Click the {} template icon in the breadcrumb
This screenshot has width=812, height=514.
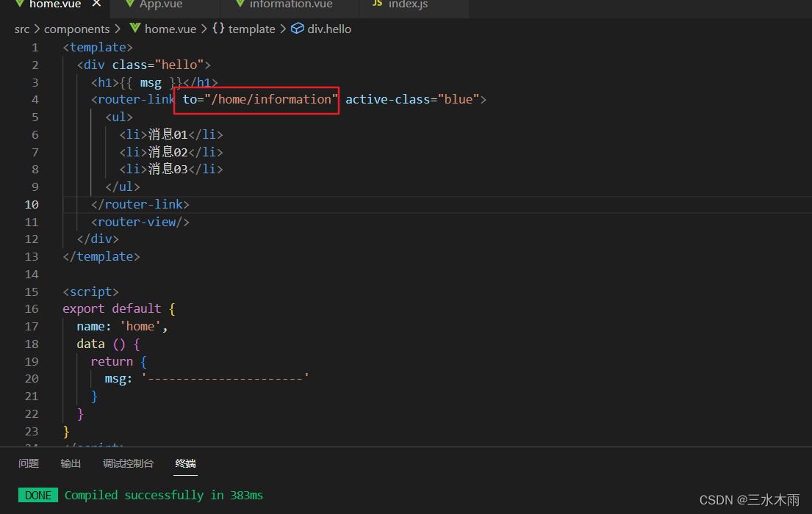(218, 29)
